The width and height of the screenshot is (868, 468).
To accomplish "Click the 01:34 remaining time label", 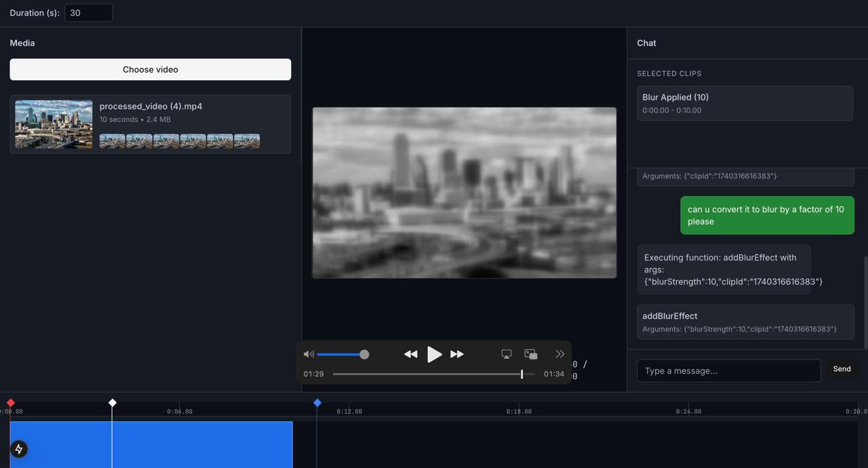I will click(554, 374).
